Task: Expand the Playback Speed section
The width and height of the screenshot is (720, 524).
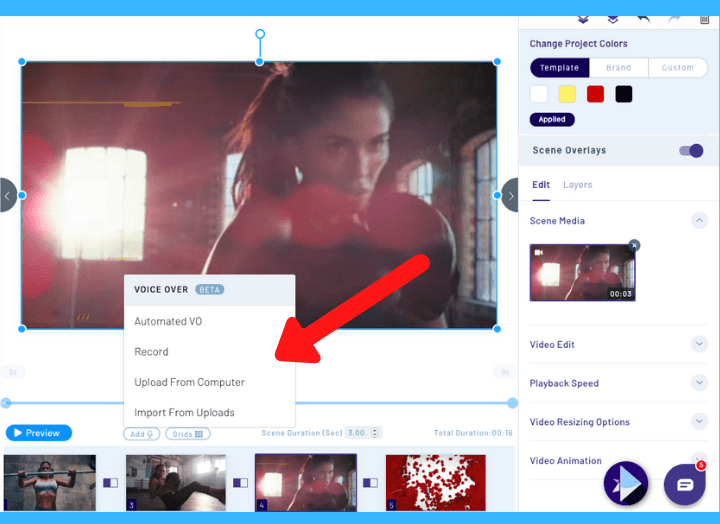Action: [699, 383]
